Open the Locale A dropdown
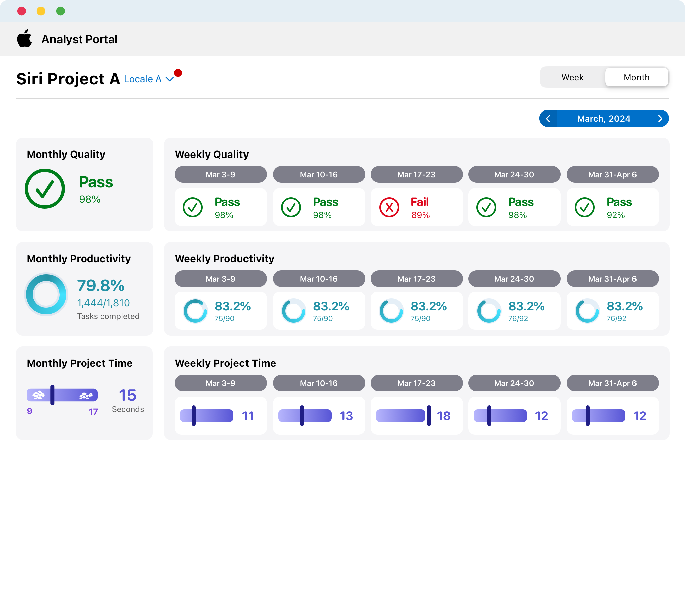Viewport: 685px width, 616px height. tap(149, 79)
